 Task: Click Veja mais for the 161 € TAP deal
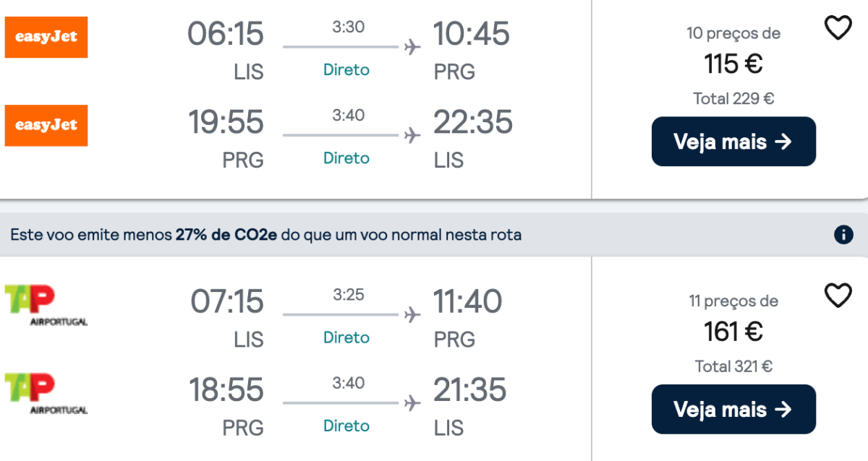click(x=733, y=410)
